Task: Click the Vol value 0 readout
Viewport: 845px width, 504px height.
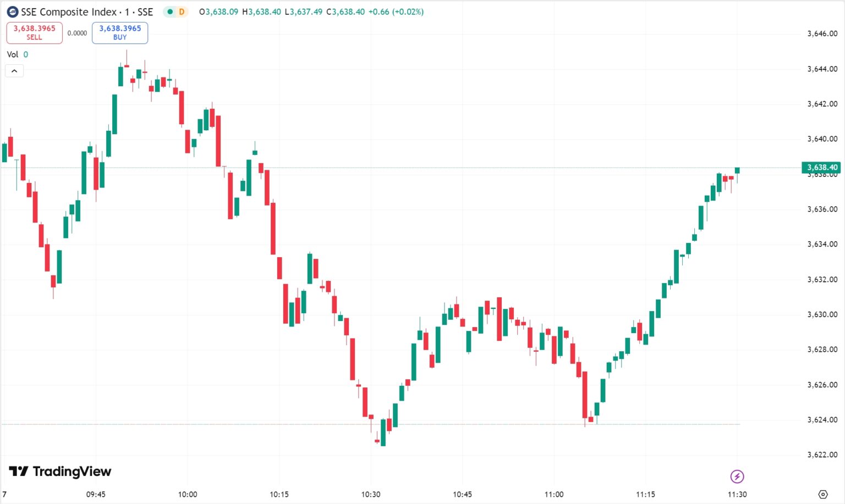Action: 26,54
